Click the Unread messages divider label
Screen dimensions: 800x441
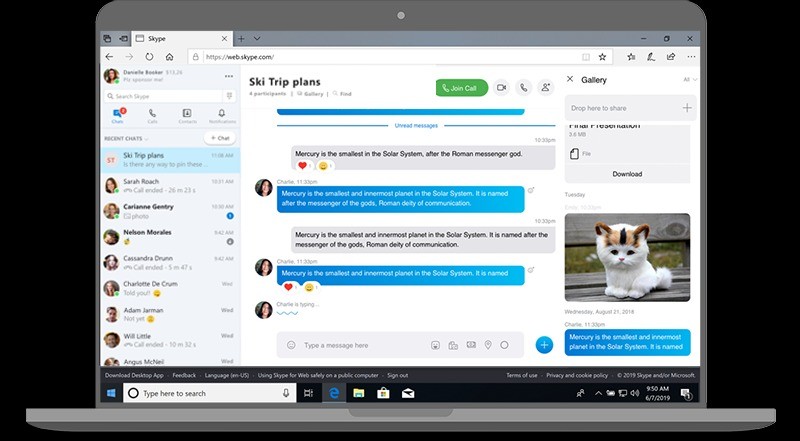click(416, 126)
